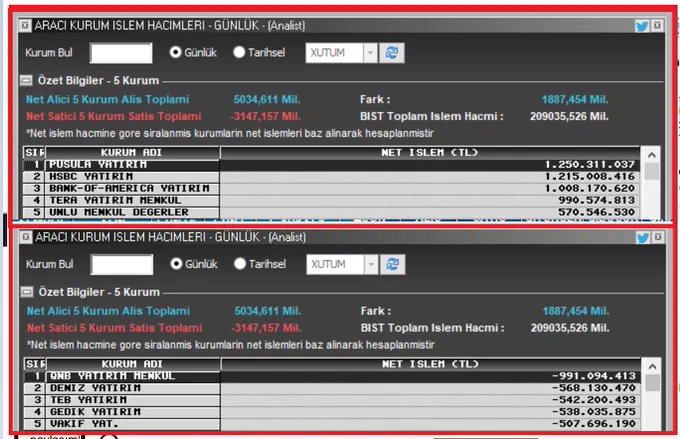This screenshot has width=680, height=439.
Task: Click scroll up arrow in lower table
Action: [652, 367]
